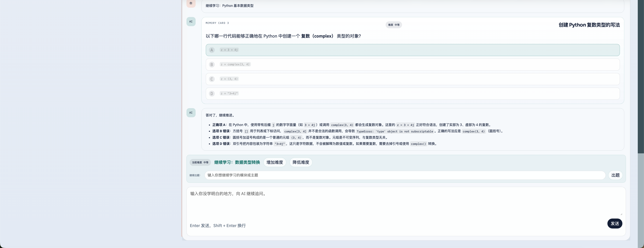
Task: Click the 发送 button
Action: [x=615, y=224]
